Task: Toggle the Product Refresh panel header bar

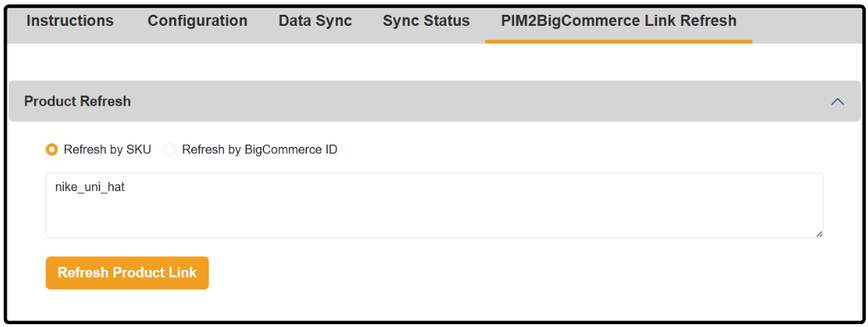Action: point(442,102)
